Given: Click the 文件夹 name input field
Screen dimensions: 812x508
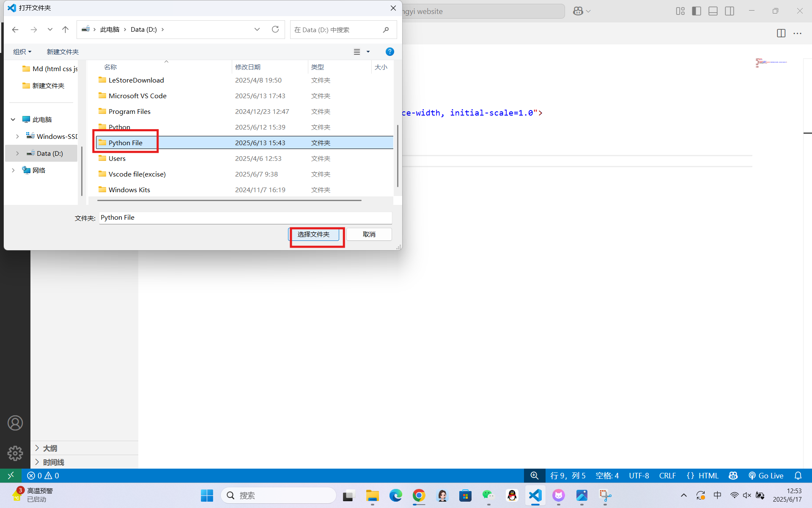Looking at the screenshot, I should 245,218.
